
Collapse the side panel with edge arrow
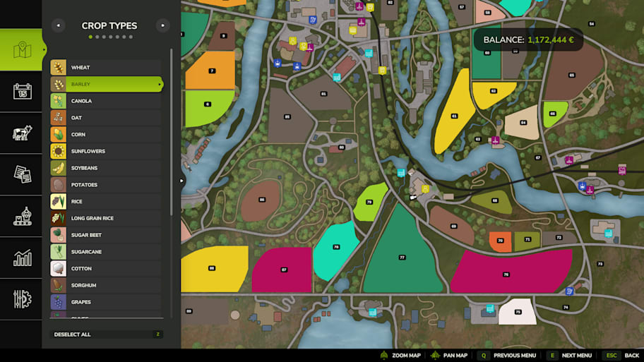point(181,181)
